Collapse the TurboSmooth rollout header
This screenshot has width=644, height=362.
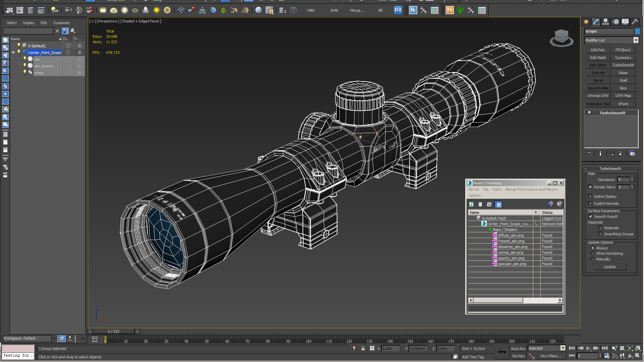pyautogui.click(x=610, y=169)
